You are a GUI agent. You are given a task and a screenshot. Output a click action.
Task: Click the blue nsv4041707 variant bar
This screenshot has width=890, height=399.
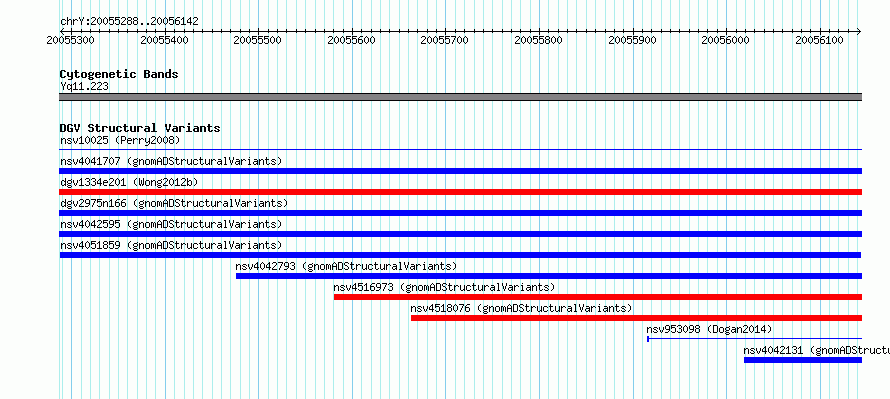pos(461,171)
